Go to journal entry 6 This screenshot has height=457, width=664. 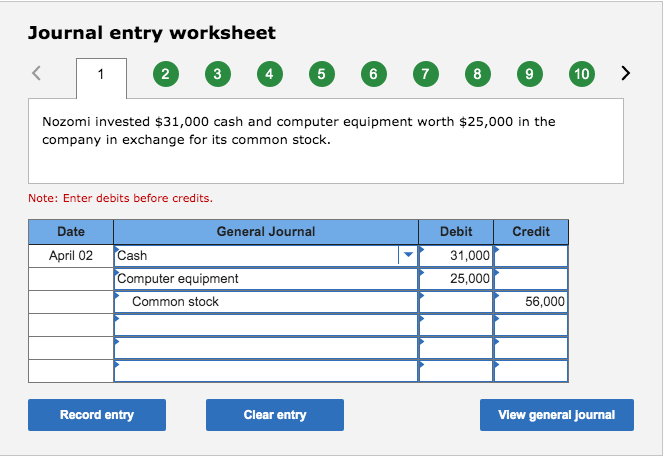pyautogui.click(x=374, y=74)
